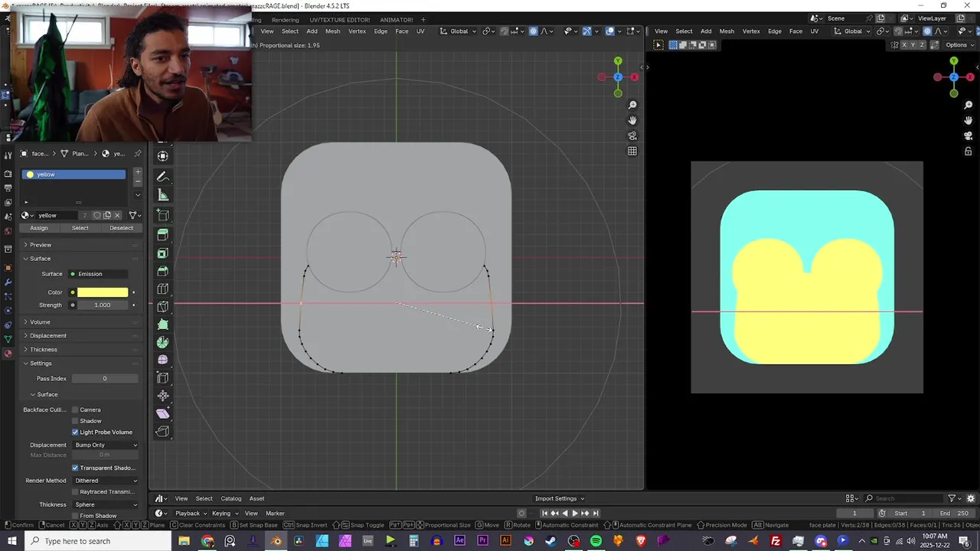Open the Material properties tab
This screenshot has width=980, height=551.
(8, 354)
